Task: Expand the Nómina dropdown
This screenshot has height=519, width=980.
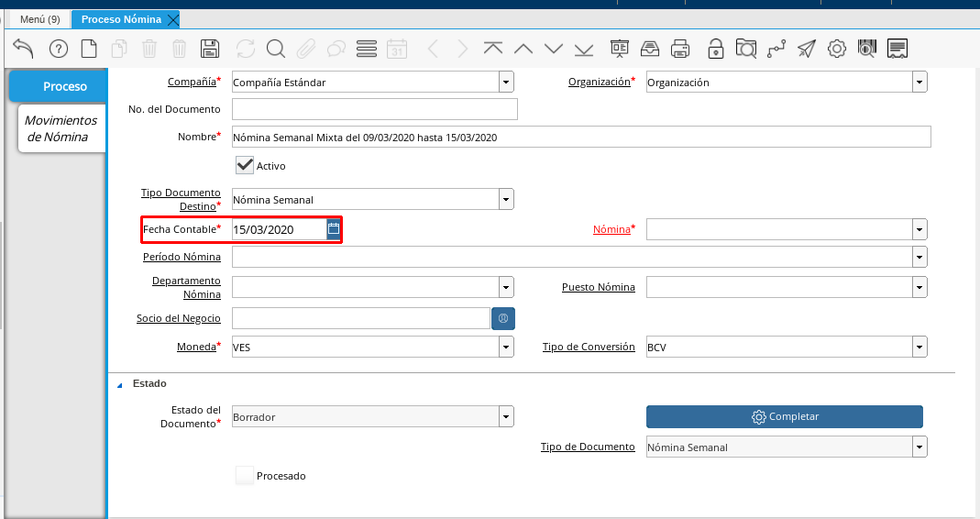Action: click(919, 229)
